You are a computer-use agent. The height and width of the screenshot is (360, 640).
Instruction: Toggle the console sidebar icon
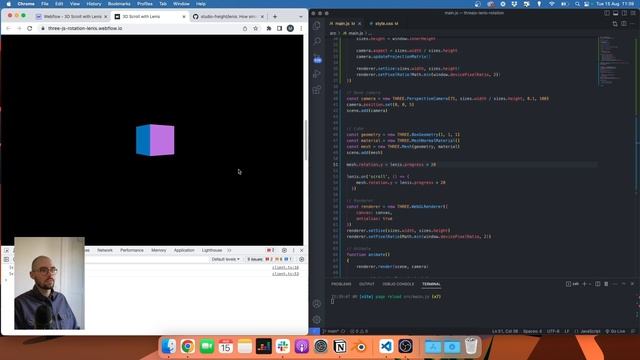coord(6,259)
